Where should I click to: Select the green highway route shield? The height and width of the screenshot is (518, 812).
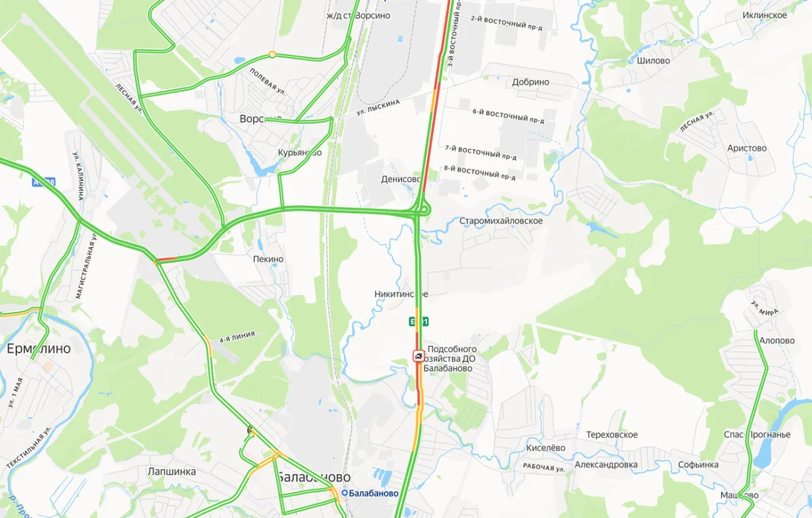click(x=418, y=321)
